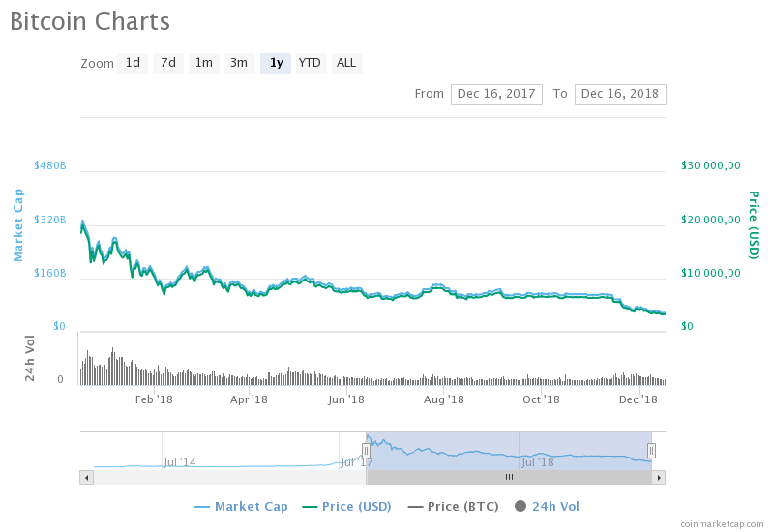Click the $320B market cap label
This screenshot has height=532, width=774.
50,220
